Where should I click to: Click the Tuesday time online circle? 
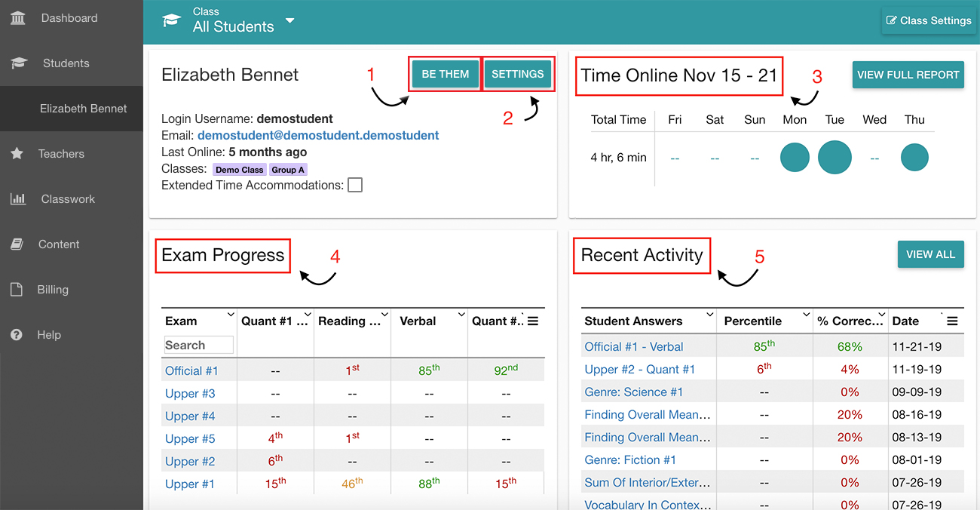pyautogui.click(x=835, y=158)
